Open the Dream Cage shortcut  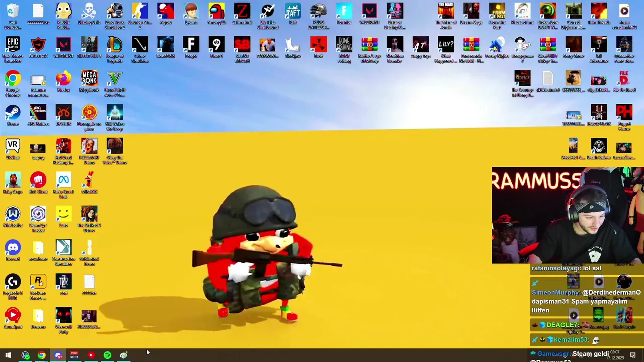point(471,14)
